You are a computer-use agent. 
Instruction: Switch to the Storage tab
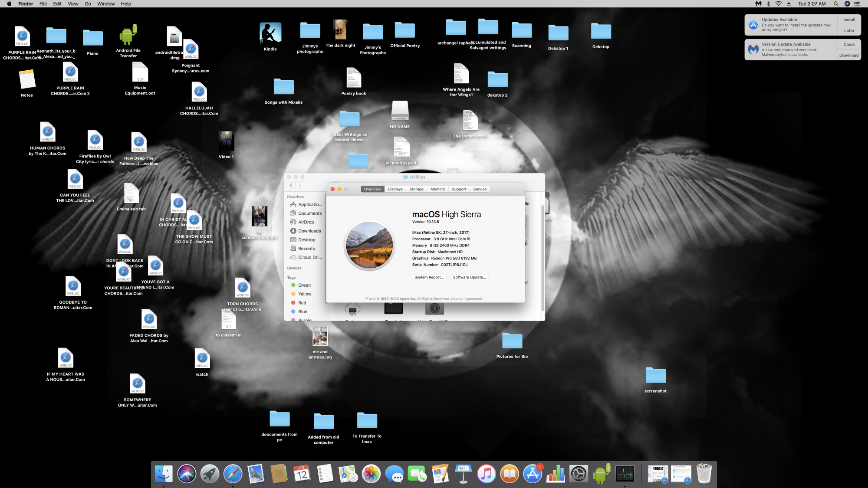click(416, 189)
